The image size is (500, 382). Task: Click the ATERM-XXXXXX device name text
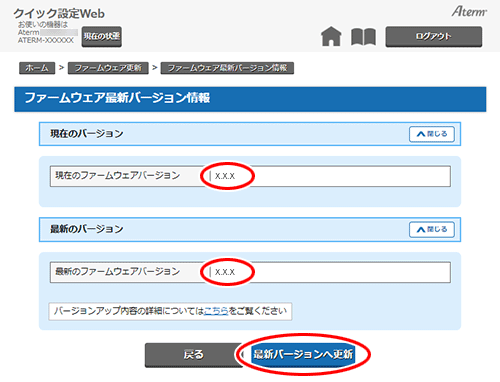46,40
